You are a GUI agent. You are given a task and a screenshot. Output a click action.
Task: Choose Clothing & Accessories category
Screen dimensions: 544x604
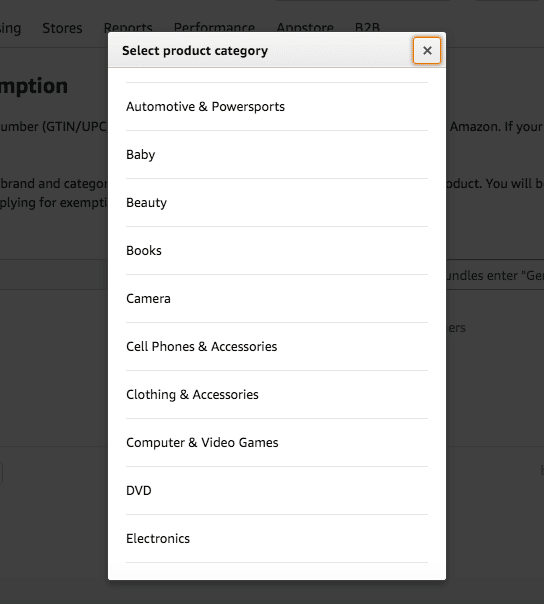point(277,394)
